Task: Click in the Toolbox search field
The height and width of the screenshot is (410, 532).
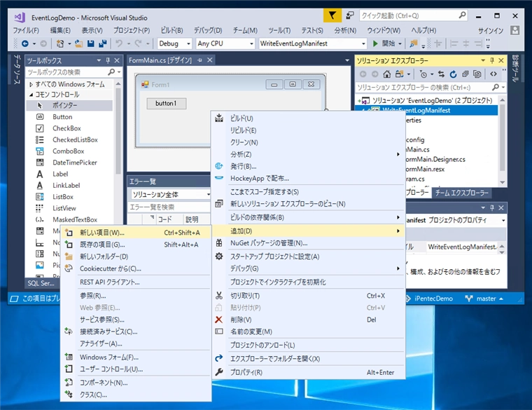Action: point(67,72)
